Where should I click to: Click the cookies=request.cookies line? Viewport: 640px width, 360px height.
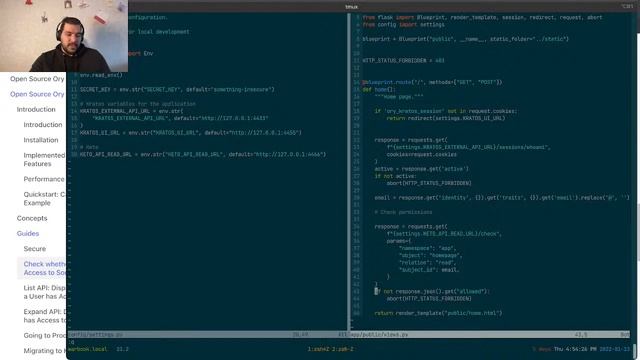point(422,154)
